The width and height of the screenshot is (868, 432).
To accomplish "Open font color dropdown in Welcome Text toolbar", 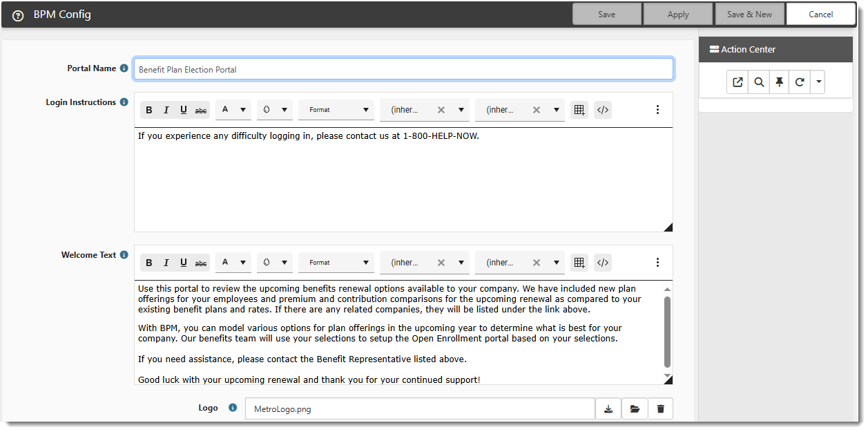I will click(233, 263).
